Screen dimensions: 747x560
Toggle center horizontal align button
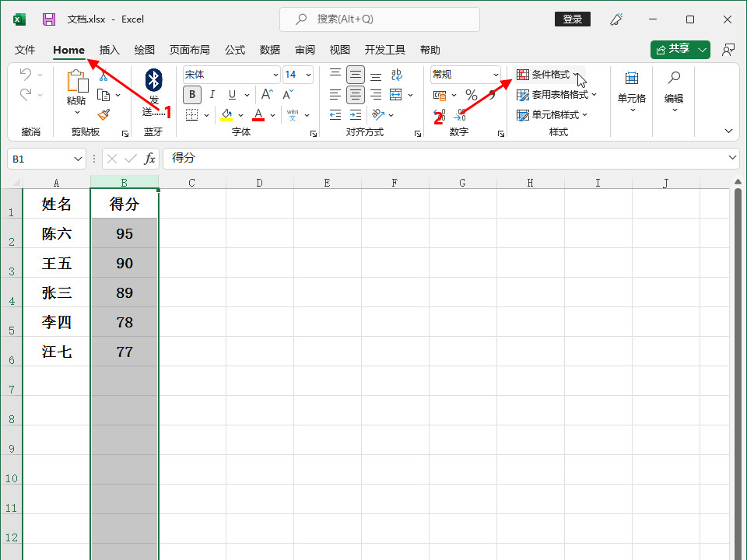tap(356, 95)
